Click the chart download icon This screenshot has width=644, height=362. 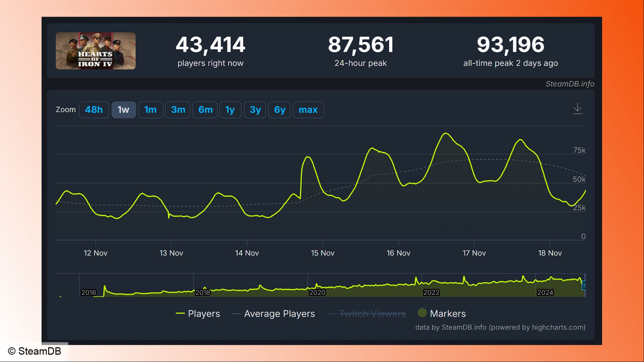[577, 109]
